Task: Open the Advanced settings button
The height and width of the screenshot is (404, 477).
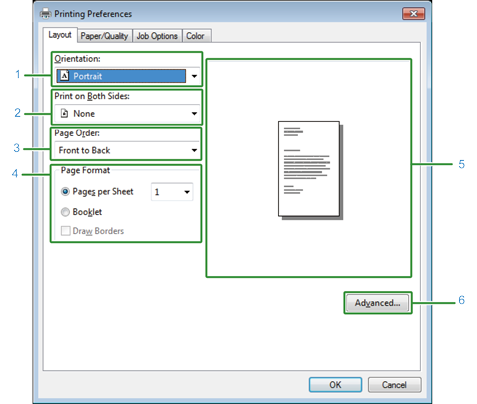Action: click(x=377, y=303)
